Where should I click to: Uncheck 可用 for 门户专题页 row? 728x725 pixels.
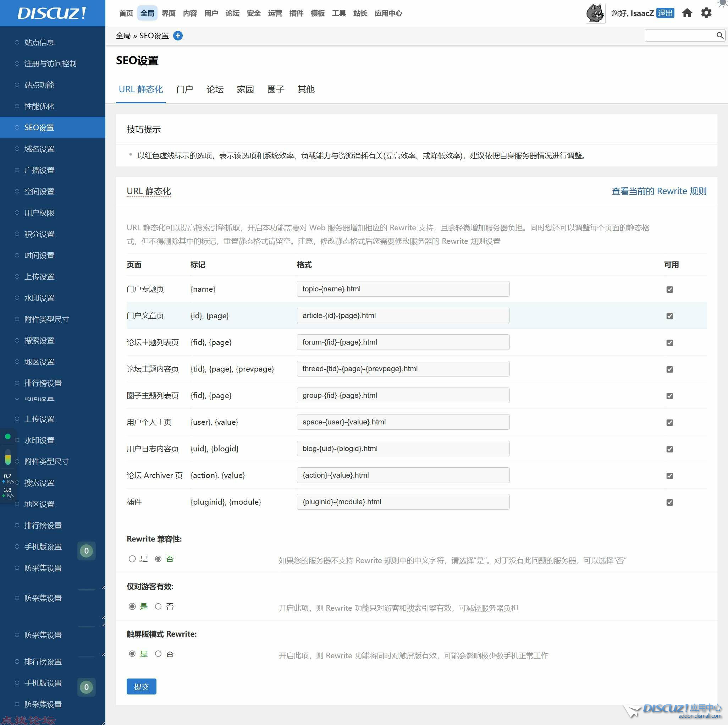click(x=669, y=290)
